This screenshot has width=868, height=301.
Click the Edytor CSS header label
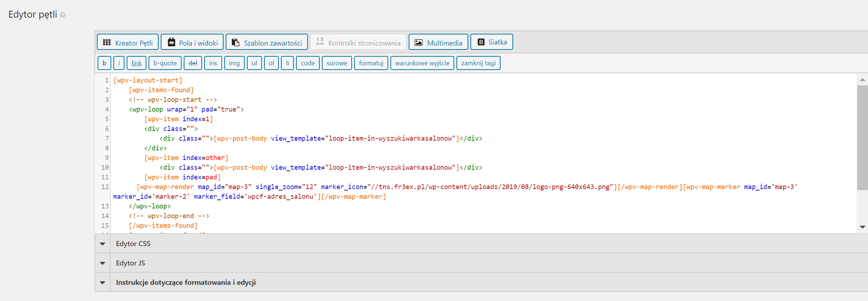tap(133, 244)
